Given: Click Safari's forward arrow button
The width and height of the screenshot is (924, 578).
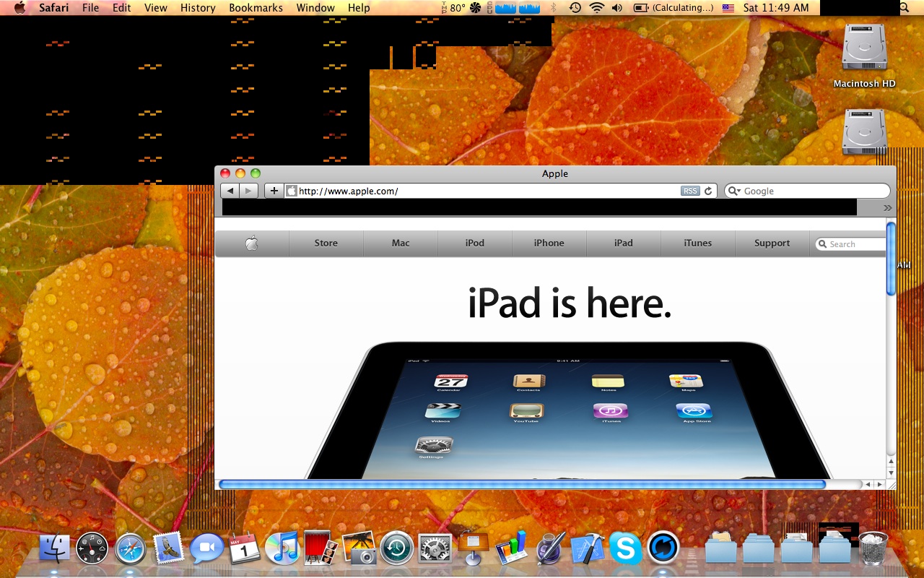Looking at the screenshot, I should point(248,191).
